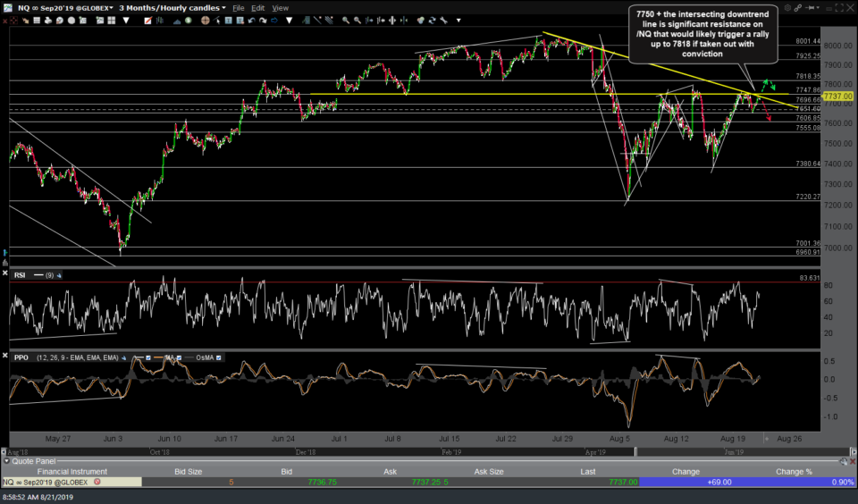858x504 pixels.
Task: Click the grid layout icon in toolbar
Action: (x=37, y=21)
